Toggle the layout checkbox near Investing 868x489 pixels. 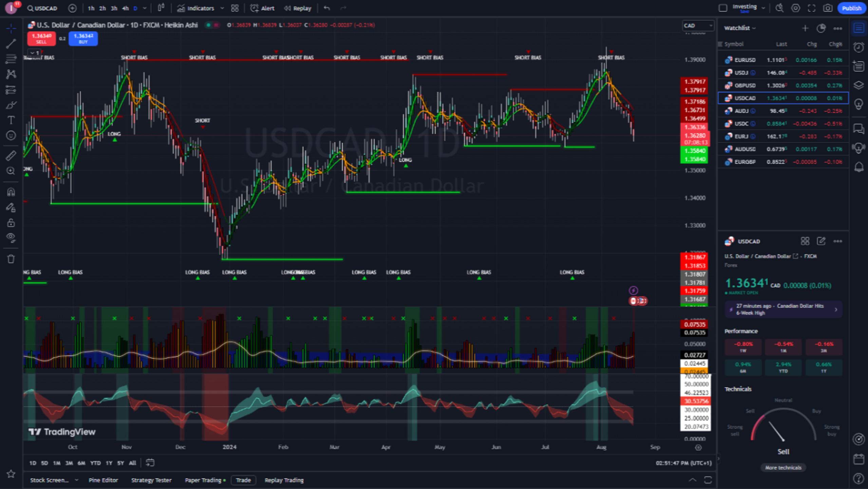pyautogui.click(x=723, y=8)
